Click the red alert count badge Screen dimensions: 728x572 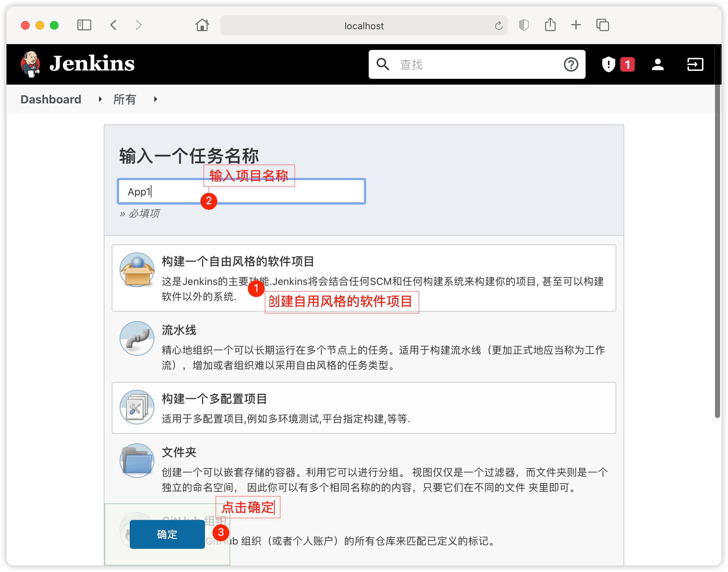click(x=627, y=64)
